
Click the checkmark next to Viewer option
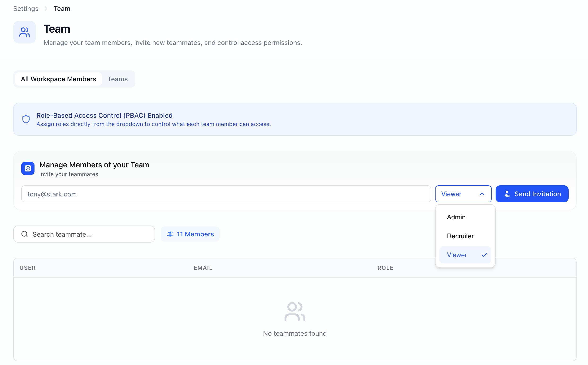click(x=484, y=255)
